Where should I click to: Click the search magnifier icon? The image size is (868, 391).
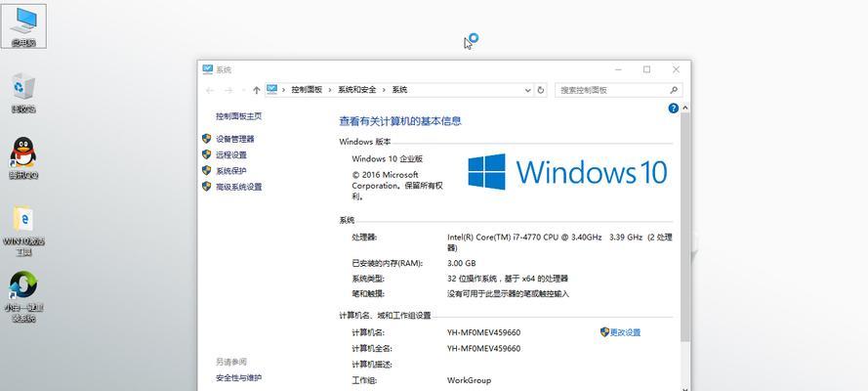coord(674,90)
